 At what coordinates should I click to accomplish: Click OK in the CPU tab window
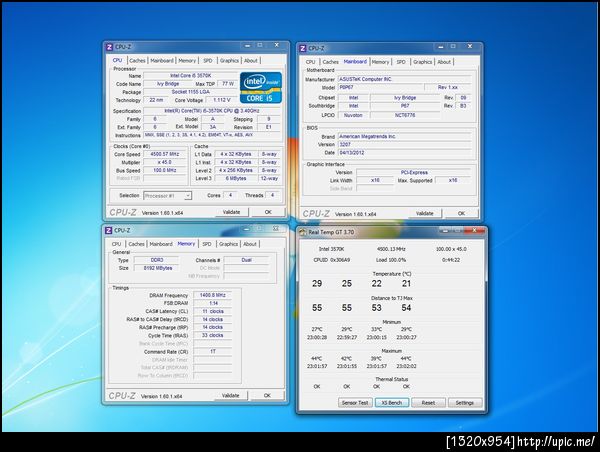268,212
